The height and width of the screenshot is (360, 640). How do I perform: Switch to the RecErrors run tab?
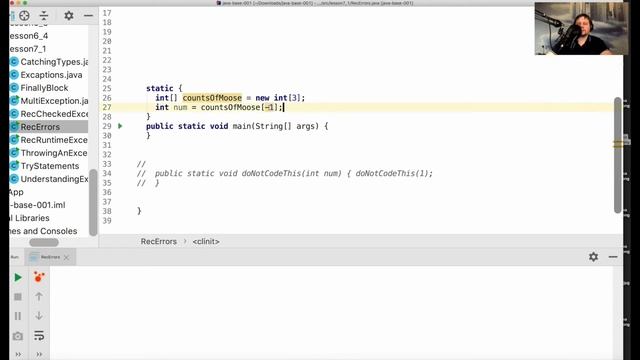[x=50, y=257]
